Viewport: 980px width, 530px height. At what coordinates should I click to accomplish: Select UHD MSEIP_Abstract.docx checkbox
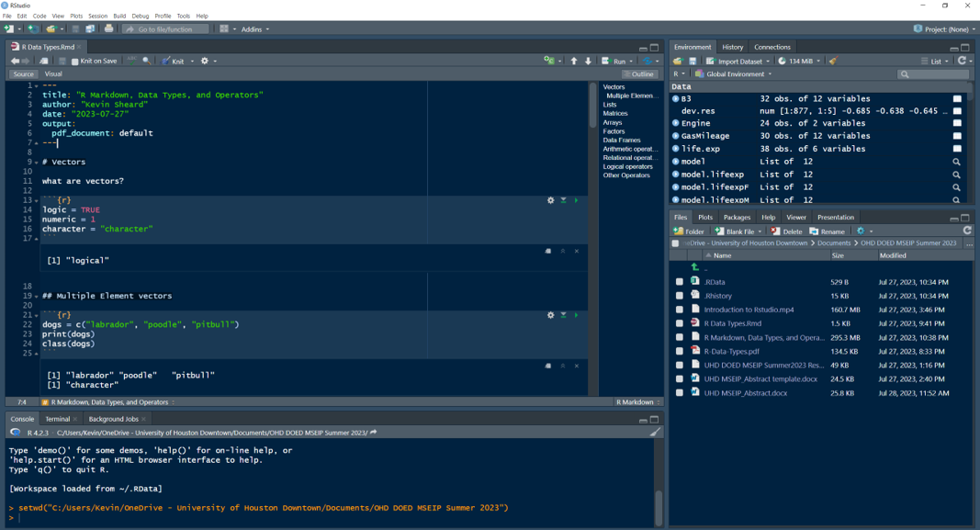[680, 393]
